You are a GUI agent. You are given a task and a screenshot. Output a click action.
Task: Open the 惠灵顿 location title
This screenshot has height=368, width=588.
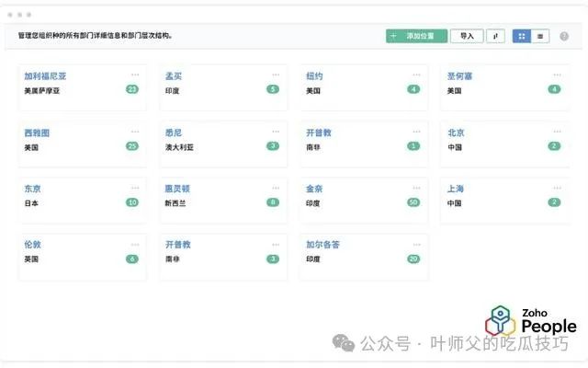coord(177,189)
